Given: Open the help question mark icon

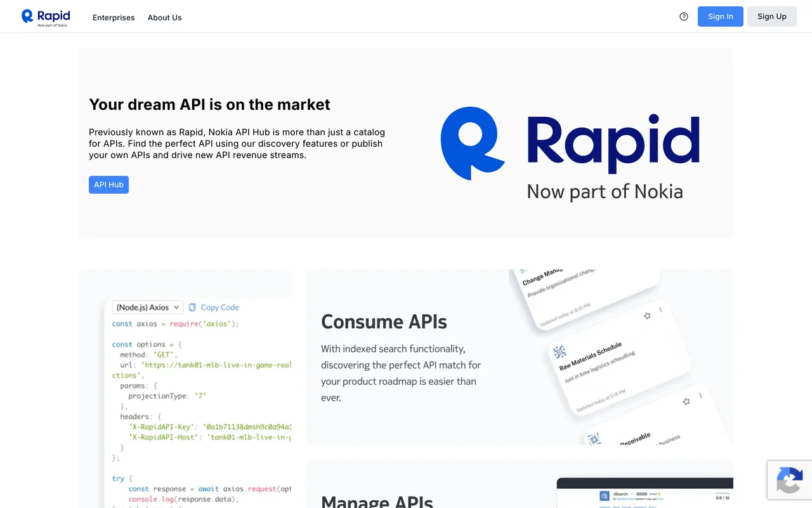Looking at the screenshot, I should tap(684, 17).
